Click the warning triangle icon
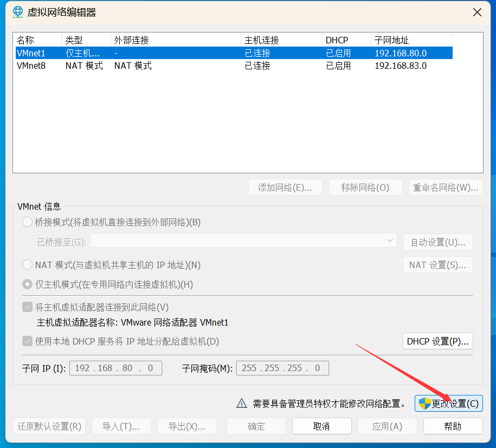496x448 pixels. click(242, 404)
